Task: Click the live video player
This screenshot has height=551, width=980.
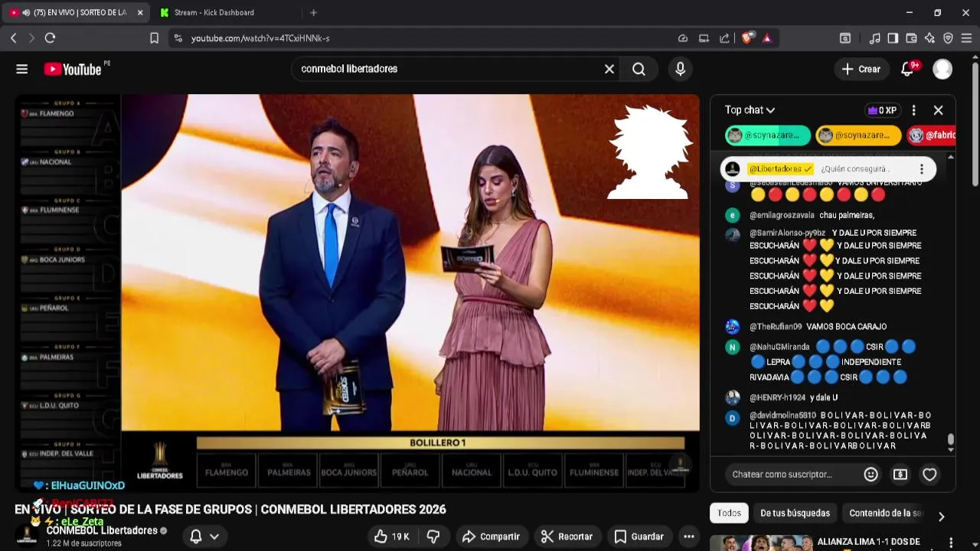Action: (x=357, y=293)
